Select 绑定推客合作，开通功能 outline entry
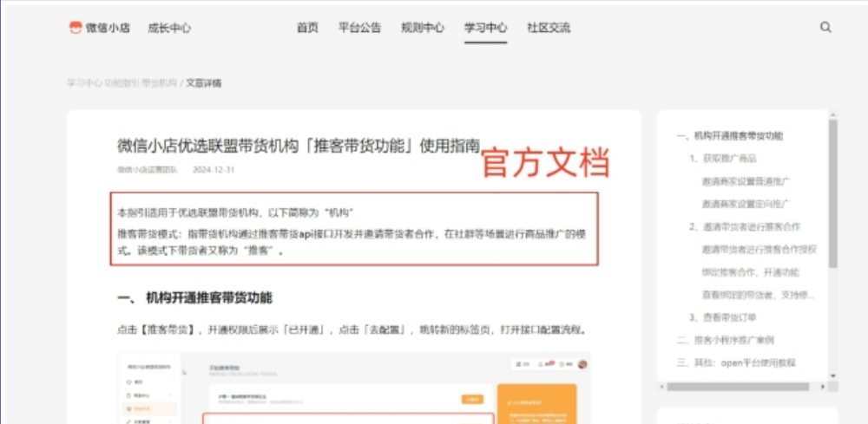Screen dimensions: 868x424 coord(751,272)
